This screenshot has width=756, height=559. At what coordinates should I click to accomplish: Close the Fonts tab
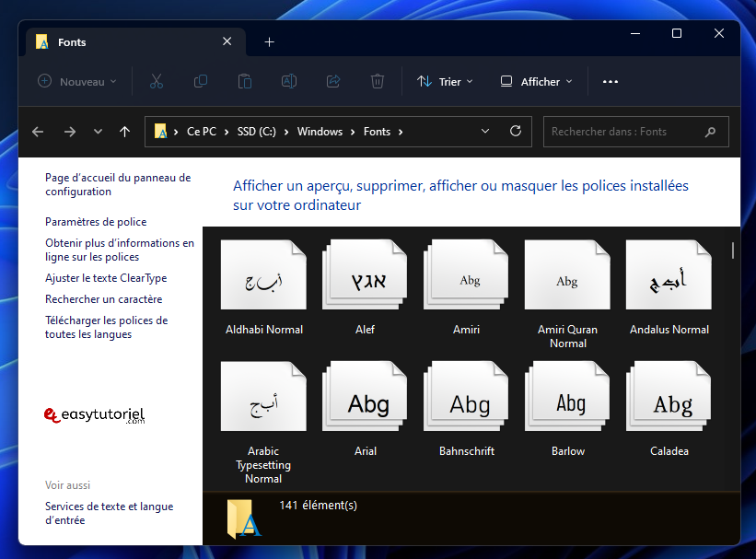tap(227, 41)
